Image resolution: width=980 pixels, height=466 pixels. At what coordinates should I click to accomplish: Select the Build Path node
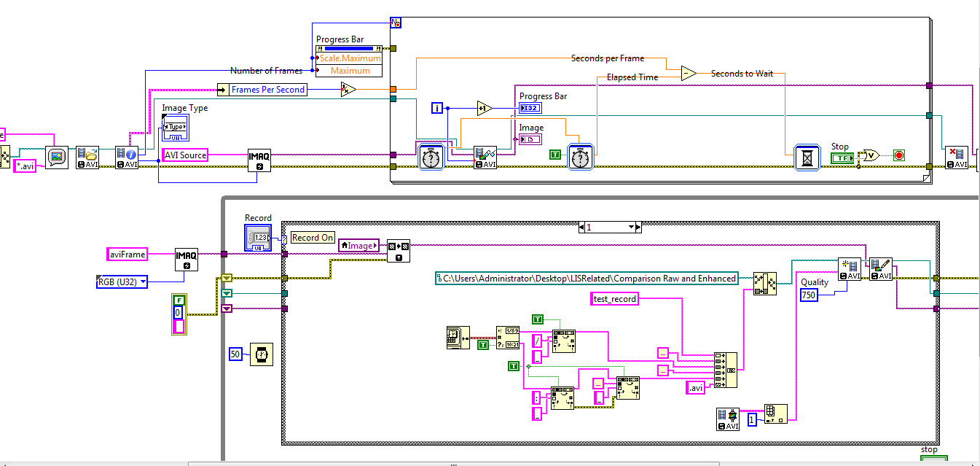pyautogui.click(x=765, y=283)
